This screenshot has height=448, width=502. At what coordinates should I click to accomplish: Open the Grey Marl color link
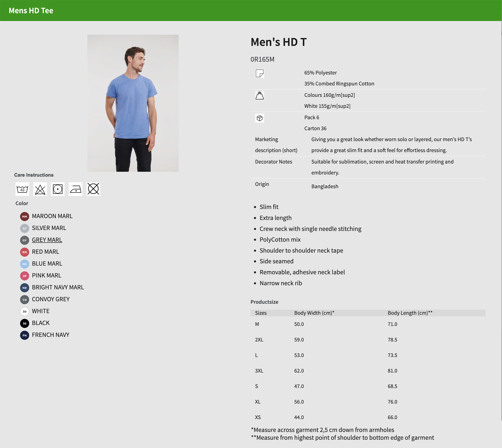coord(47,240)
